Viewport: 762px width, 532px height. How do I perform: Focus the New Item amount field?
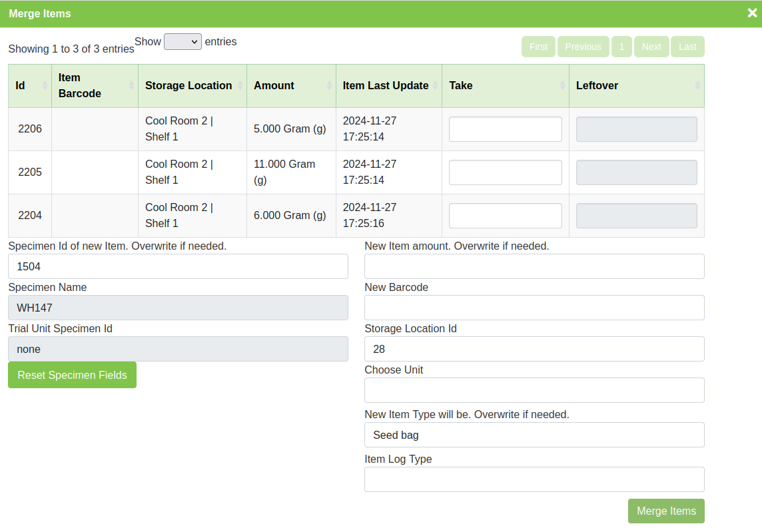click(534, 266)
